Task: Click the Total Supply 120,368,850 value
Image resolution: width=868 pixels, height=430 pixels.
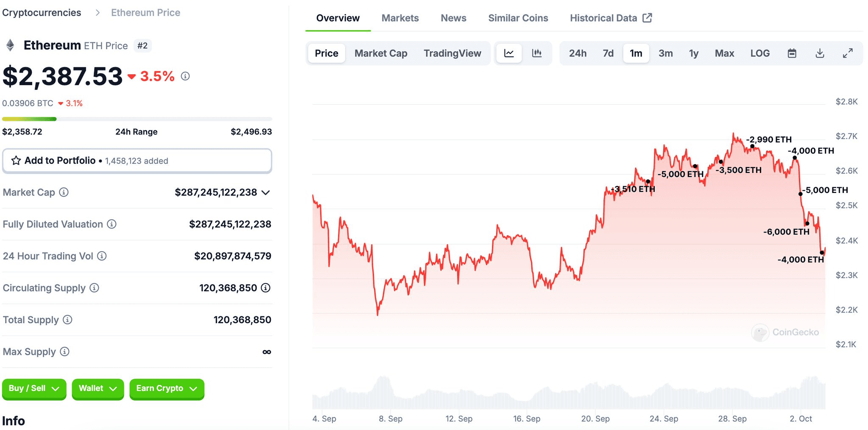Action: coord(242,319)
